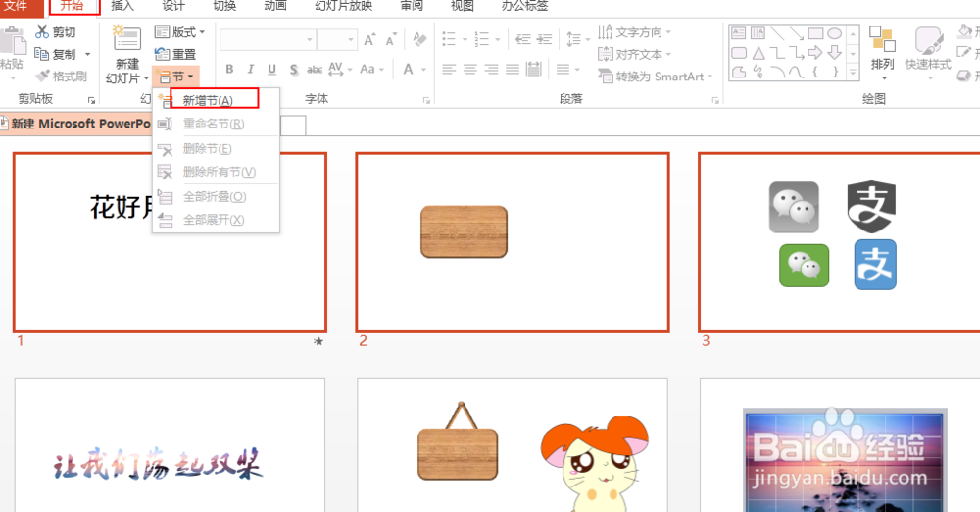Open the Line Spacing dropdown
The width and height of the screenshot is (980, 512).
point(577,39)
